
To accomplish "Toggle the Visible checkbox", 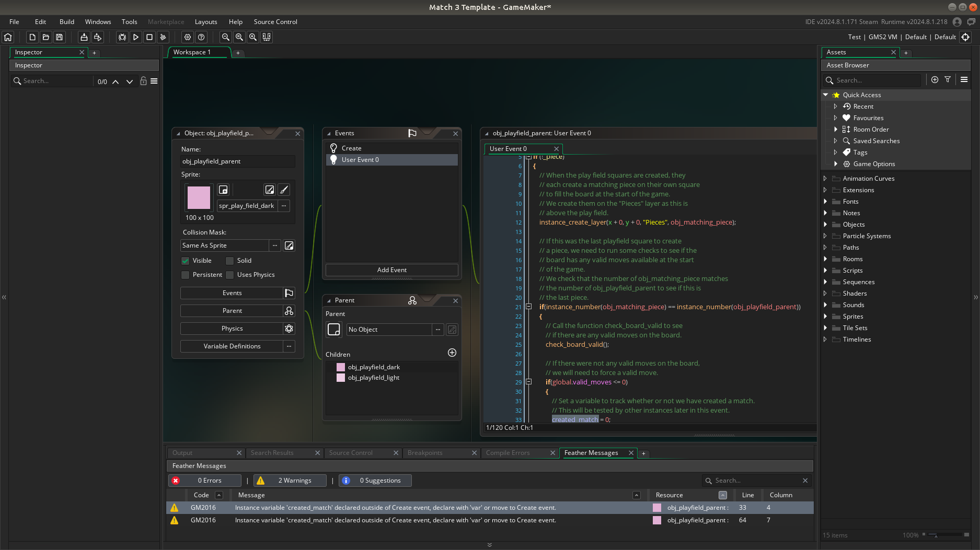I will pyautogui.click(x=186, y=261).
